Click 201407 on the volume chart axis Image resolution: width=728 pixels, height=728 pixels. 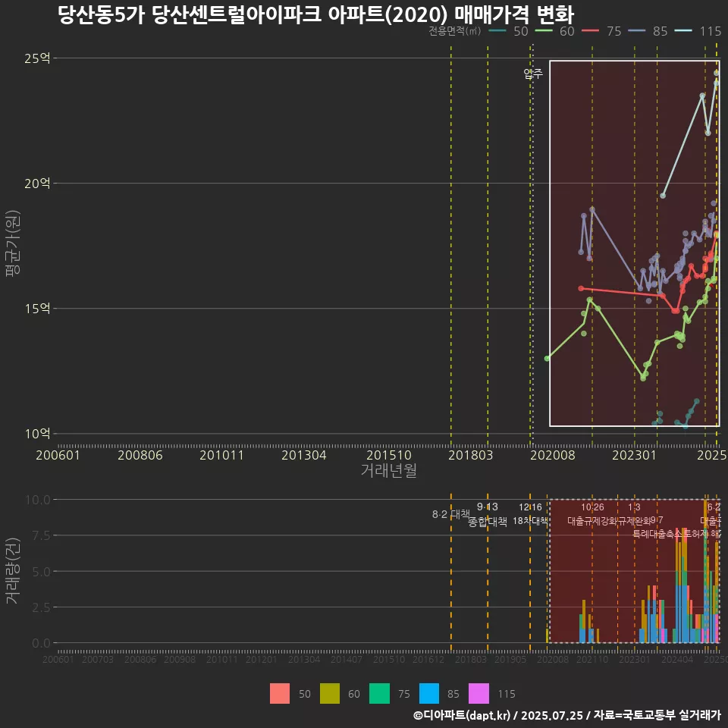pos(347,659)
